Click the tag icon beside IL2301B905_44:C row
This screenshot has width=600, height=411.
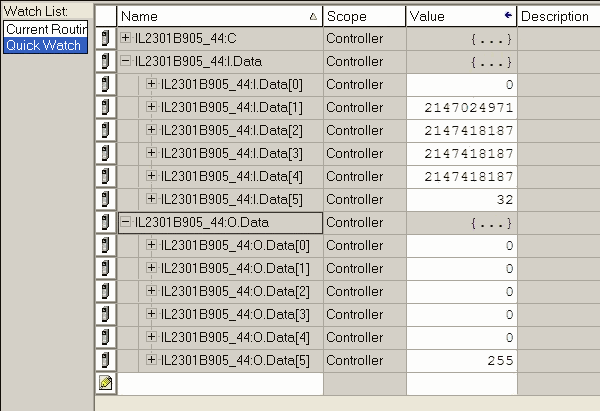[106, 38]
